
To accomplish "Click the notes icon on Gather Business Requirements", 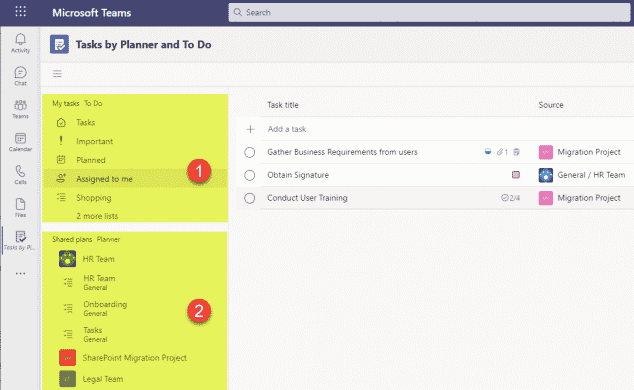I will click(516, 152).
